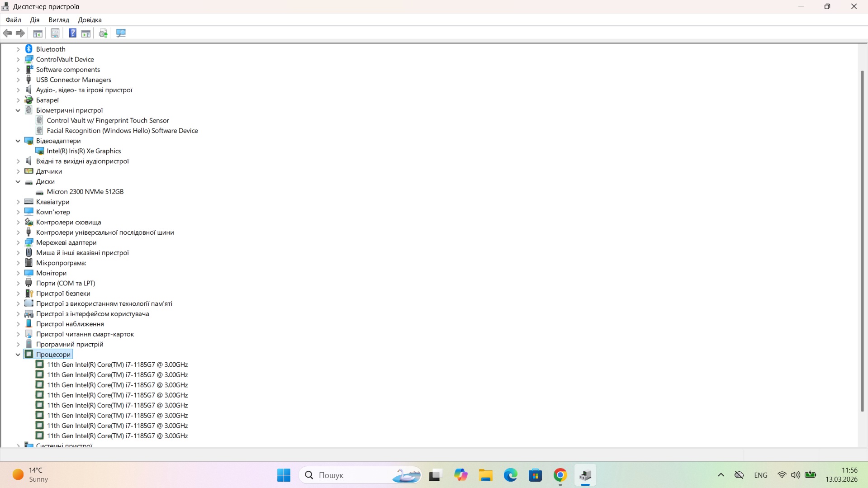Open File Explorer from the taskbar
868x488 pixels.
coord(486,475)
